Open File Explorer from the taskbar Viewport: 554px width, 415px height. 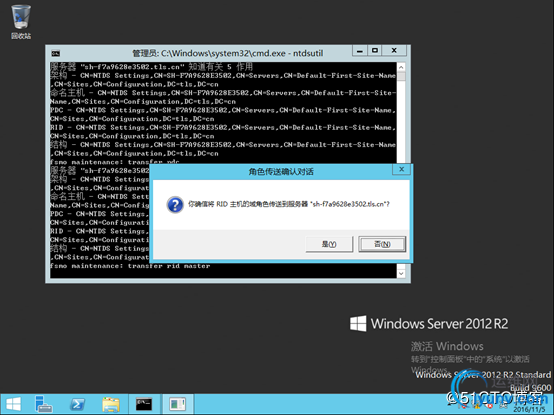pyautogui.click(x=111, y=404)
